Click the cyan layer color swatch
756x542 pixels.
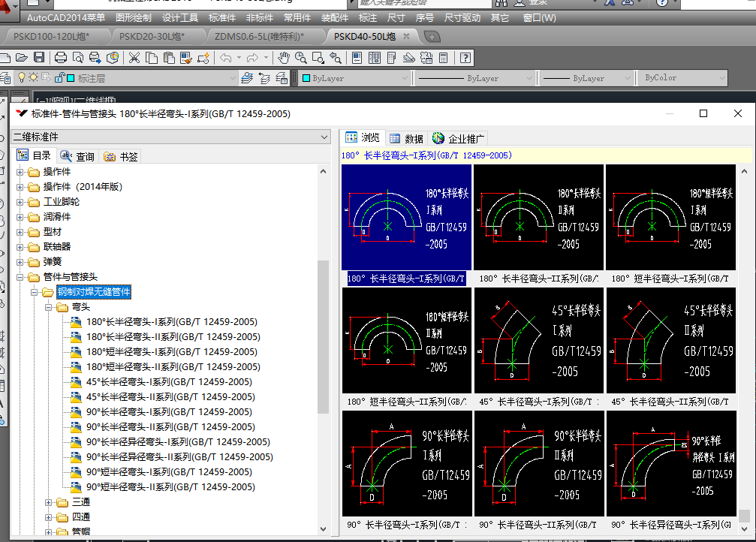(x=71, y=78)
